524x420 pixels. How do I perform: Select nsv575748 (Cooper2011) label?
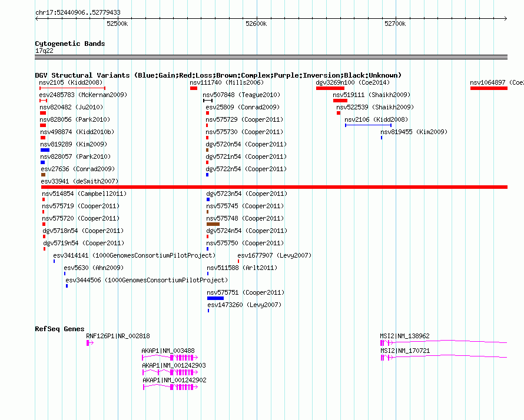(x=245, y=218)
